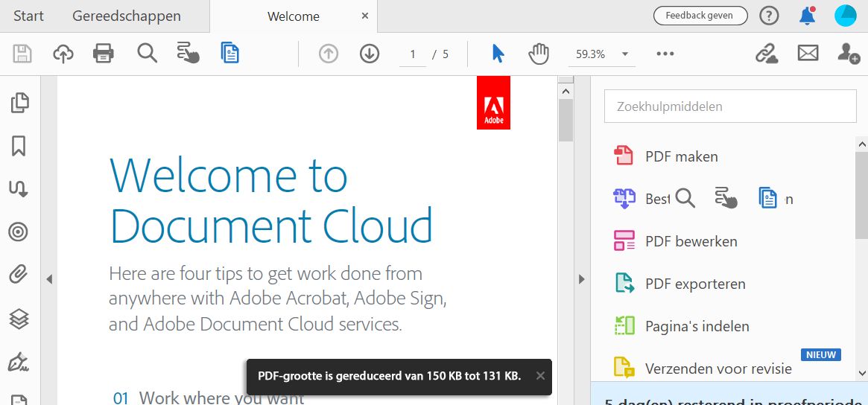Screen dimensions: 868x405
Task: Click the print file icon
Action: point(104,54)
